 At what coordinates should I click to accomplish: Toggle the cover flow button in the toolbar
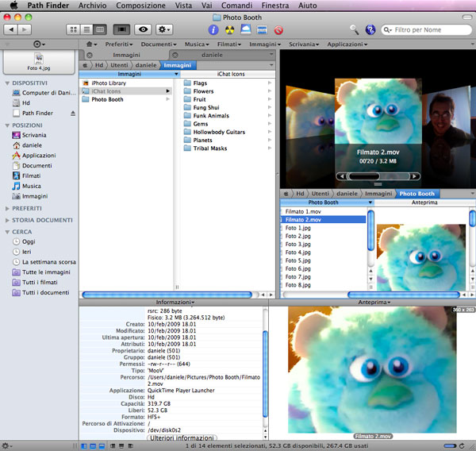121,29
